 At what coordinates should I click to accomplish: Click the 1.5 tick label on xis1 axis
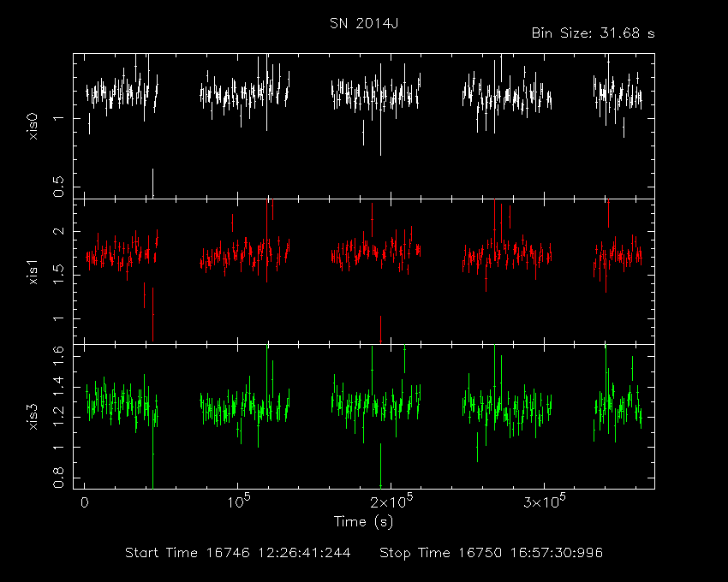(x=58, y=275)
